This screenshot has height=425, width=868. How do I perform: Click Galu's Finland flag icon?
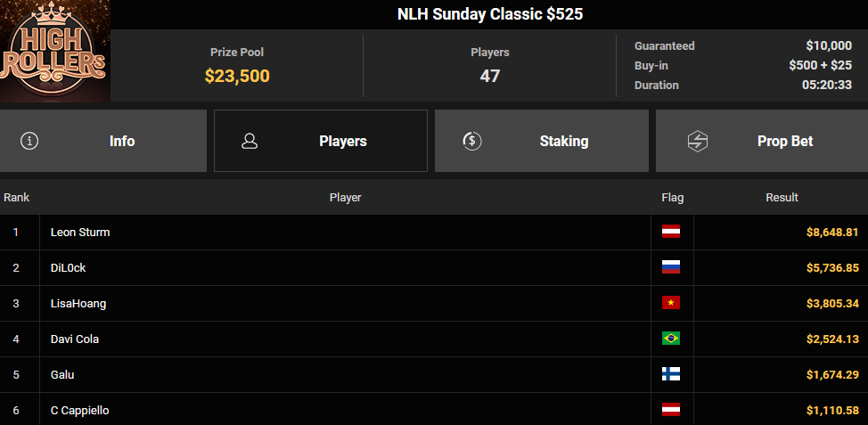(x=671, y=374)
